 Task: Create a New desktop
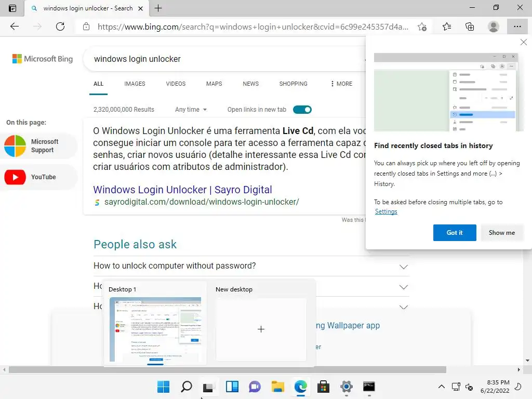261,329
